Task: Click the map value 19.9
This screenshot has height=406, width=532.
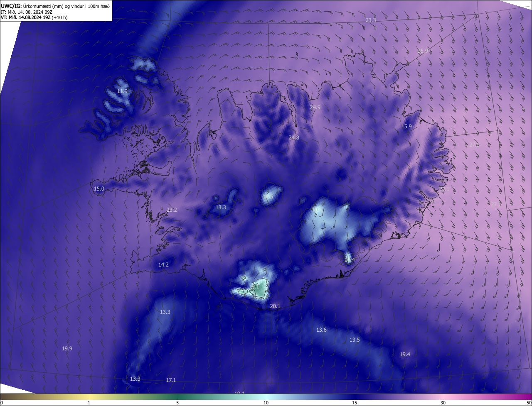Action: click(67, 348)
